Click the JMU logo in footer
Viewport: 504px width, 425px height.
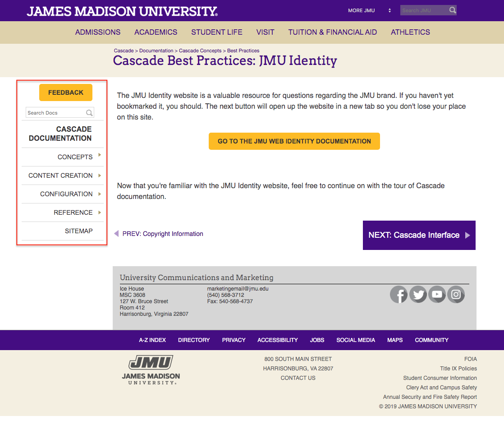(x=151, y=370)
